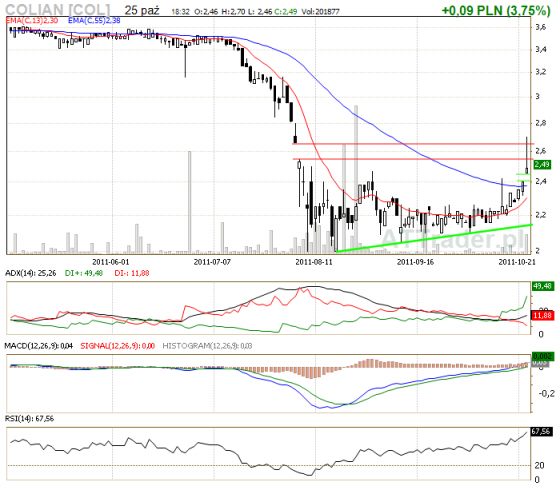Screen dimensions: 560x490
Task: Click the red 11,88 DI- value tag
Action: coord(542,315)
